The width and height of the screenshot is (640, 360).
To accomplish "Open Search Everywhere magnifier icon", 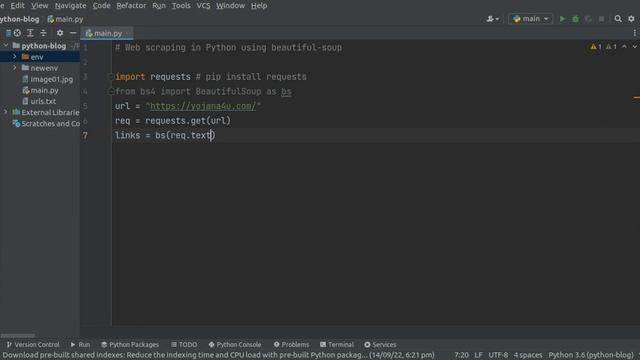I will click(x=618, y=19).
